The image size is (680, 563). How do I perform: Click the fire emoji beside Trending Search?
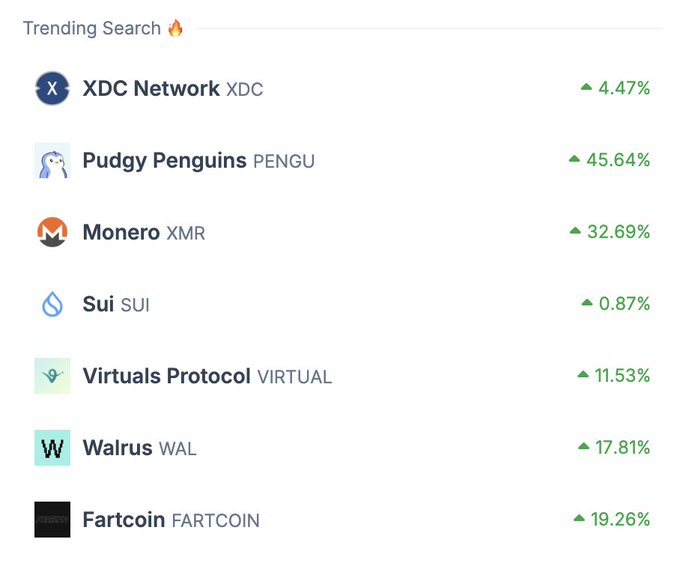pyautogui.click(x=176, y=28)
